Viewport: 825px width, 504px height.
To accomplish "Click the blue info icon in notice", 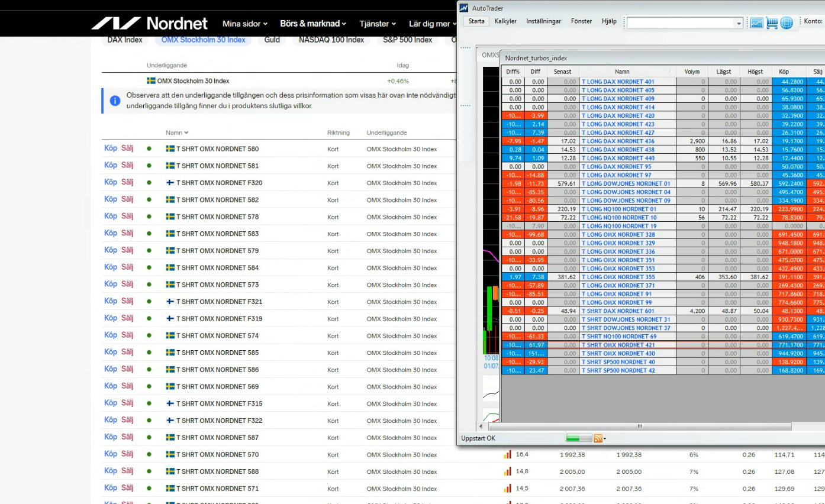I will pos(115,101).
